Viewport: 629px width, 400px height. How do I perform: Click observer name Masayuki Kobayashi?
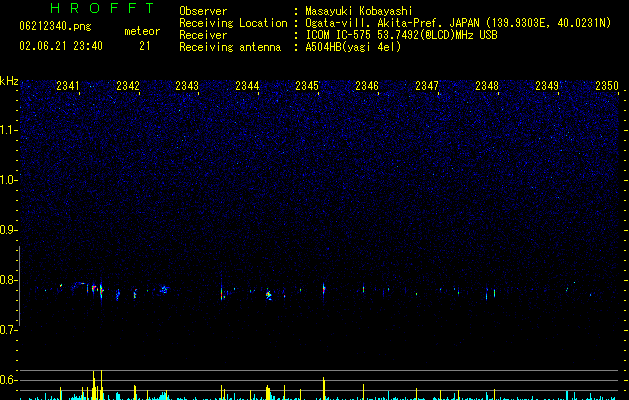coord(359,11)
